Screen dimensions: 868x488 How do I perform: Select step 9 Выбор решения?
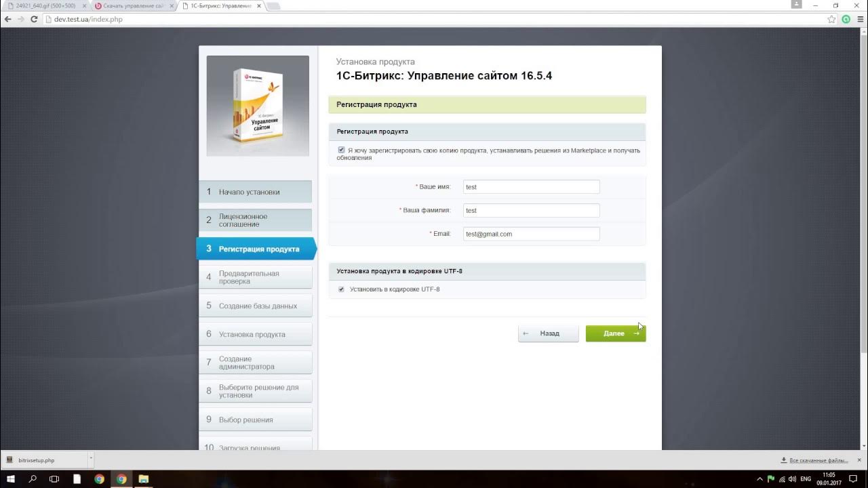pos(255,420)
